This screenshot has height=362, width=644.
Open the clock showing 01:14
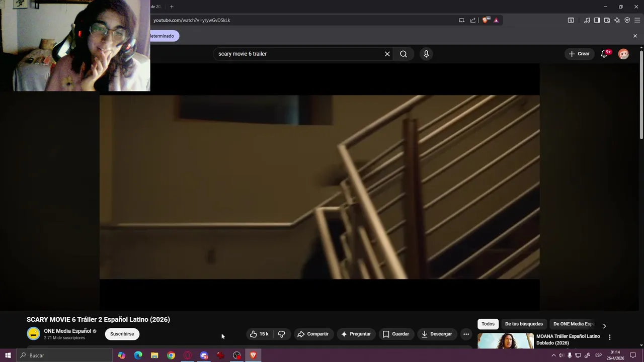(x=616, y=355)
